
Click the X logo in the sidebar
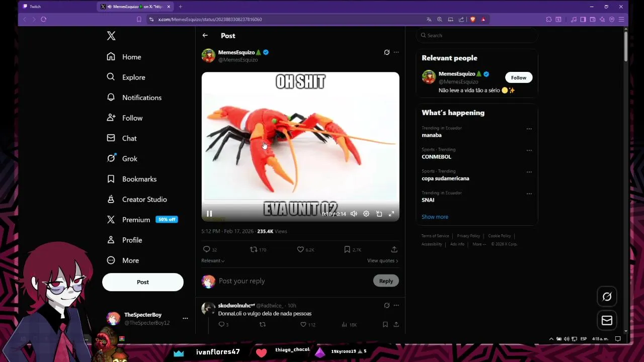click(111, 36)
